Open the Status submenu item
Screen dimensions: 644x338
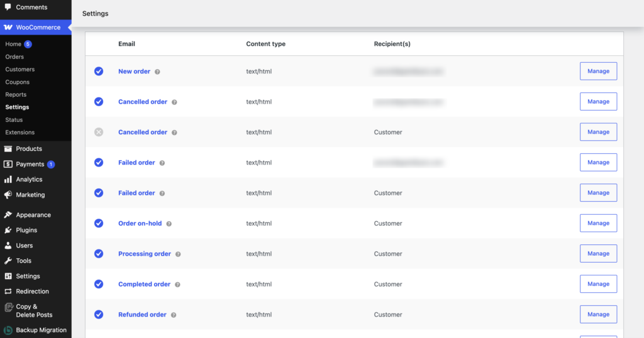(x=14, y=120)
